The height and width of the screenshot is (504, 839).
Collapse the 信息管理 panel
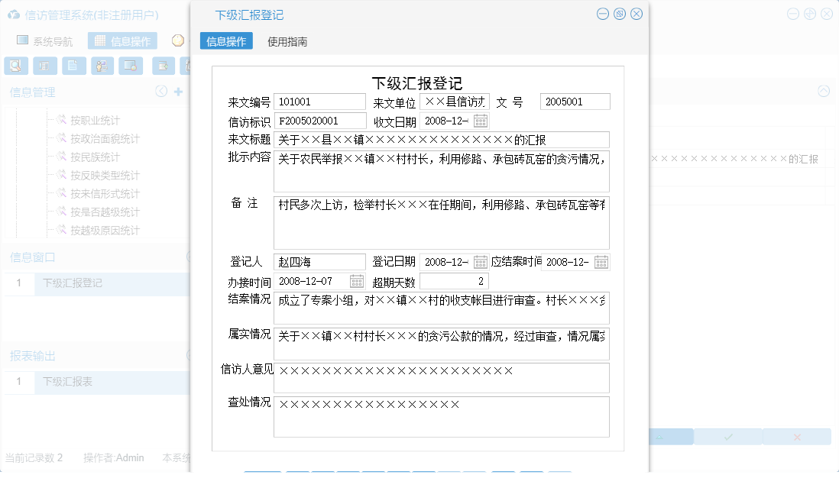tap(160, 92)
